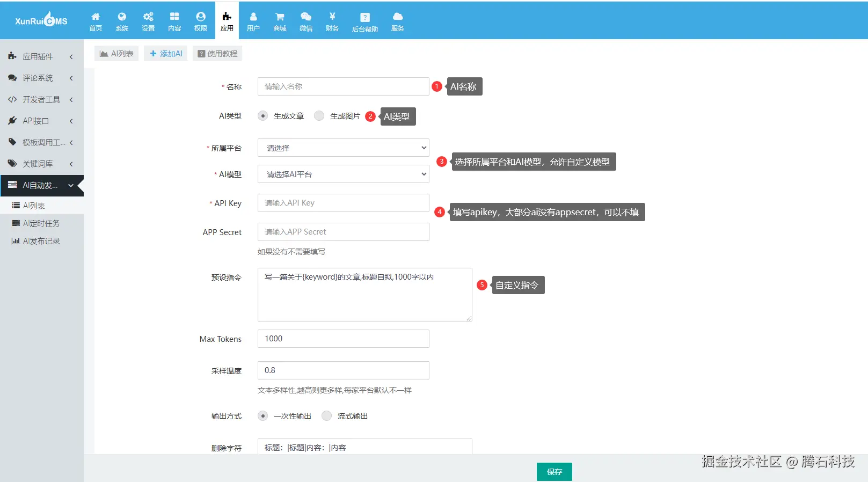Open the 后台帮助 question icon
Screen dimensions: 868x482
click(365, 17)
